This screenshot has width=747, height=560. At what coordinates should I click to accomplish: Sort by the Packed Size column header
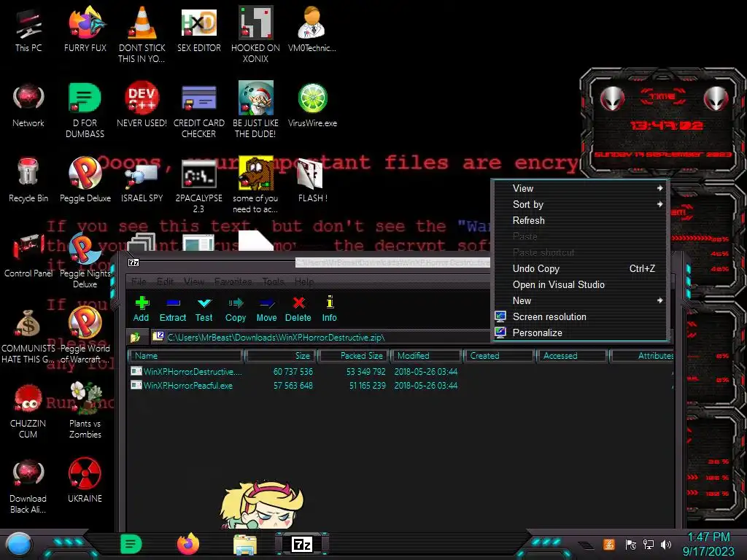click(354, 356)
